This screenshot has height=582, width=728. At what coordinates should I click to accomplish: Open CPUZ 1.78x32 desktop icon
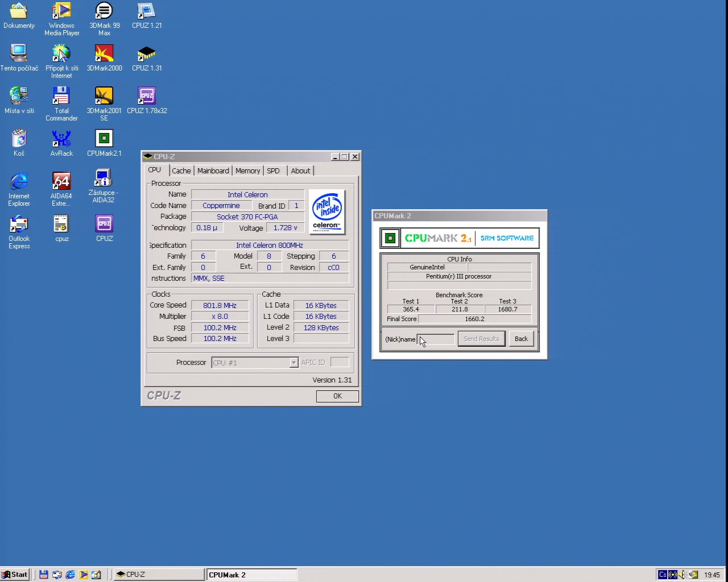[147, 100]
